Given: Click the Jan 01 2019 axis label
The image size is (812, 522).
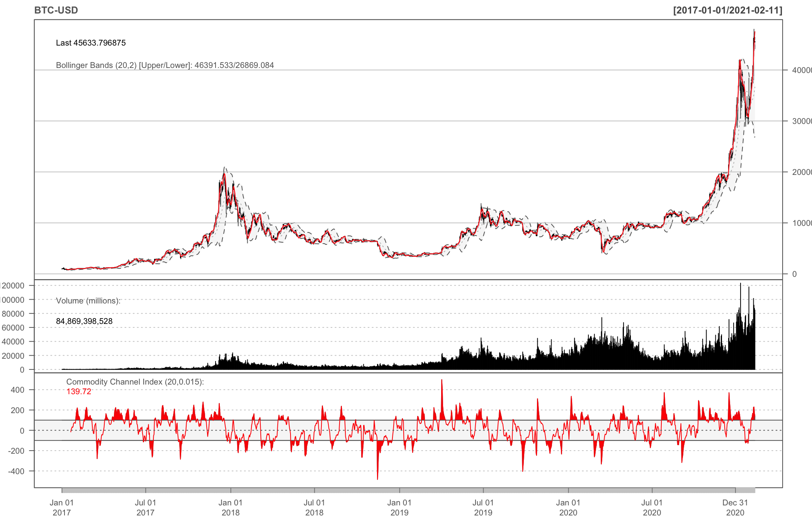Looking at the screenshot, I should tap(399, 507).
